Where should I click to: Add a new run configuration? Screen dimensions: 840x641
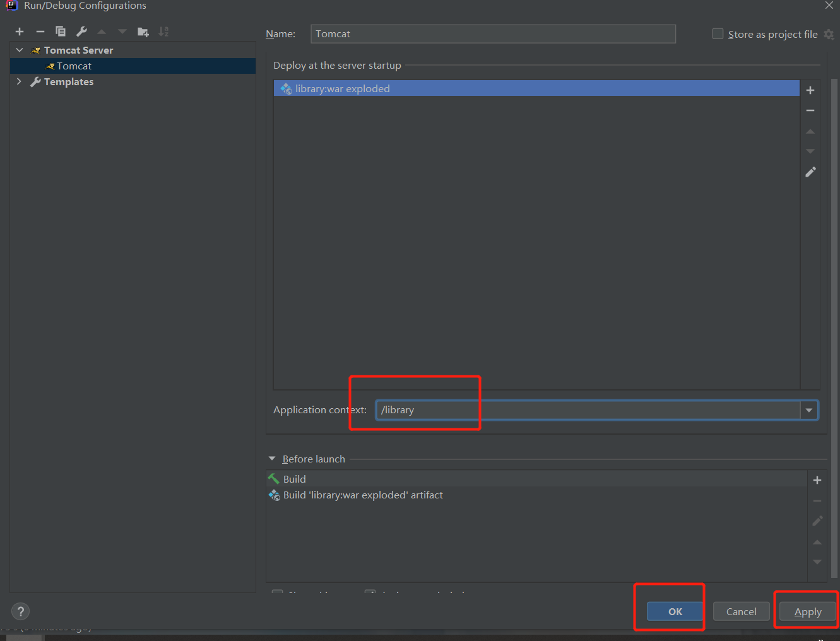click(x=20, y=32)
